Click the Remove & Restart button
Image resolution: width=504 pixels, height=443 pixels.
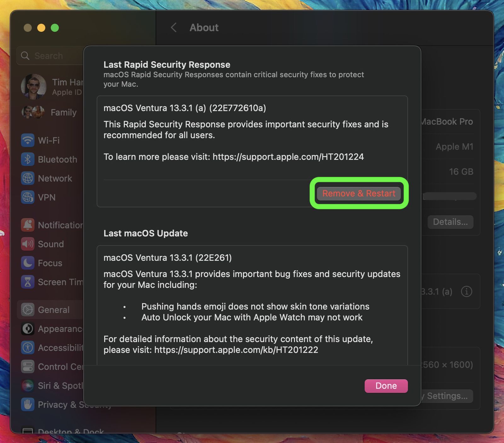tap(358, 193)
